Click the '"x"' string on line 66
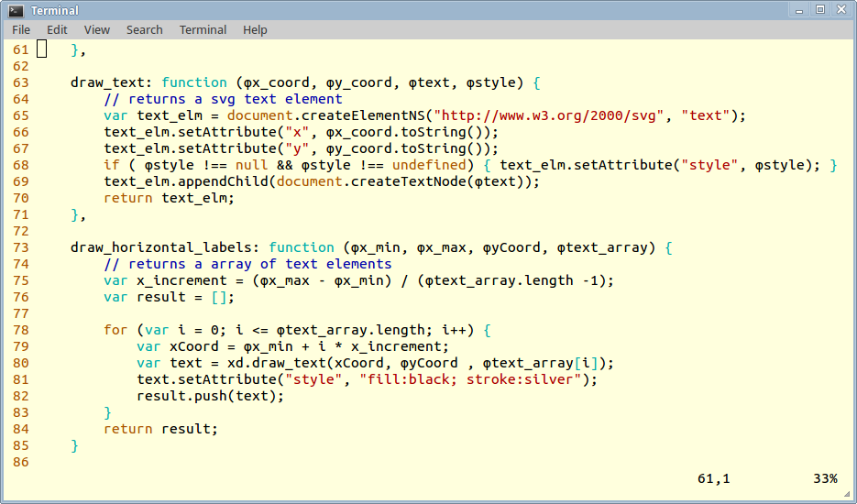 (297, 132)
